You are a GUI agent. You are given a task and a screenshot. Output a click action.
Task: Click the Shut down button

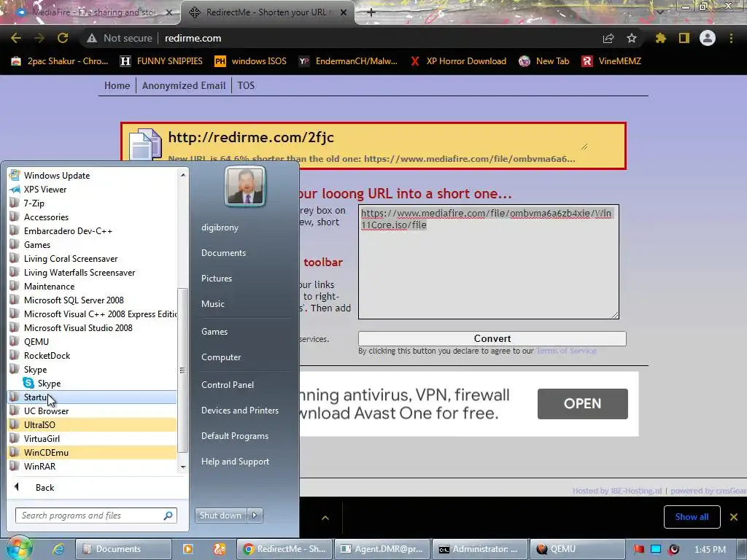[220, 516]
